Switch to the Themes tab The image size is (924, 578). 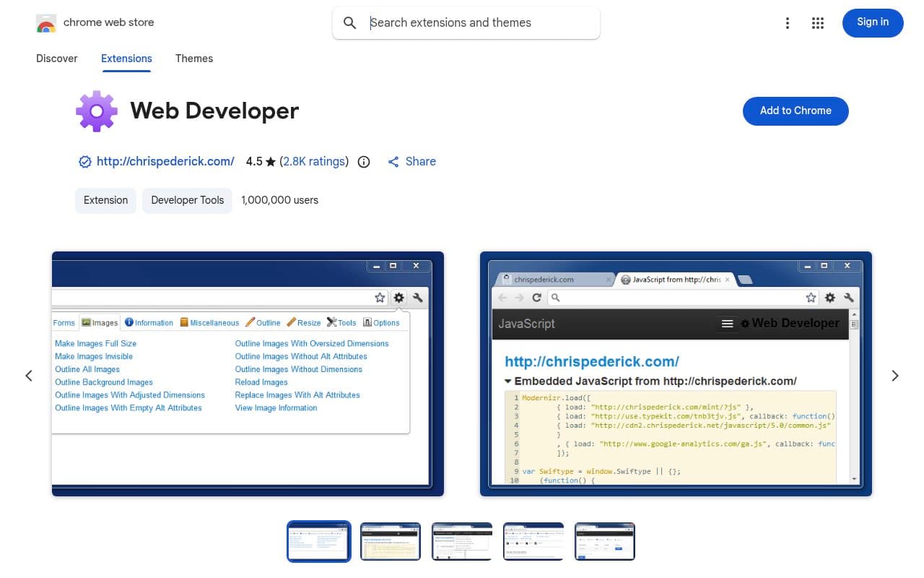tap(193, 59)
